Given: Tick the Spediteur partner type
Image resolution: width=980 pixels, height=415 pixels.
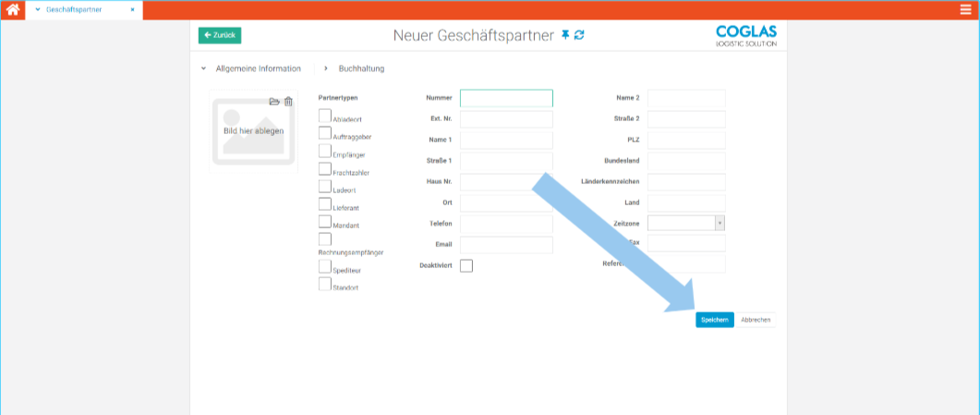Looking at the screenshot, I should tap(324, 266).
